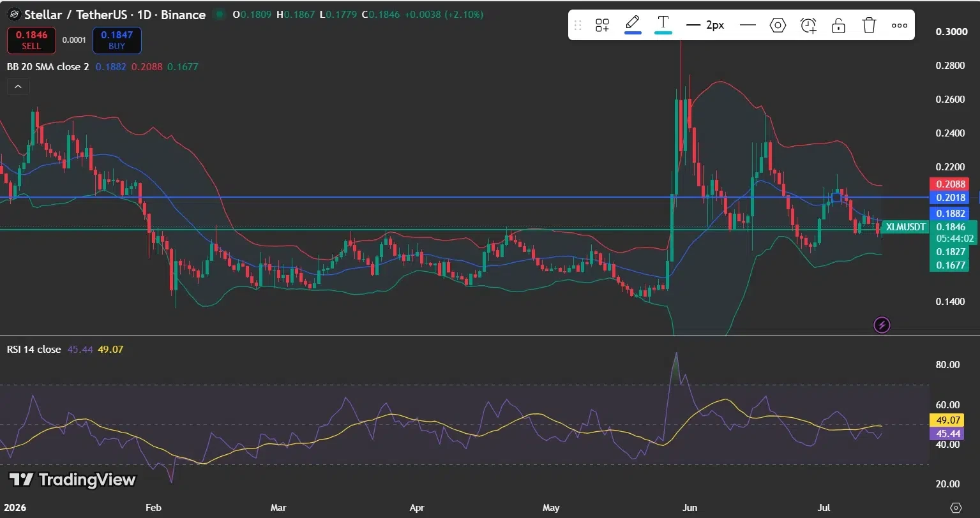
Task: Open the TradingView logo link
Action: click(x=72, y=480)
